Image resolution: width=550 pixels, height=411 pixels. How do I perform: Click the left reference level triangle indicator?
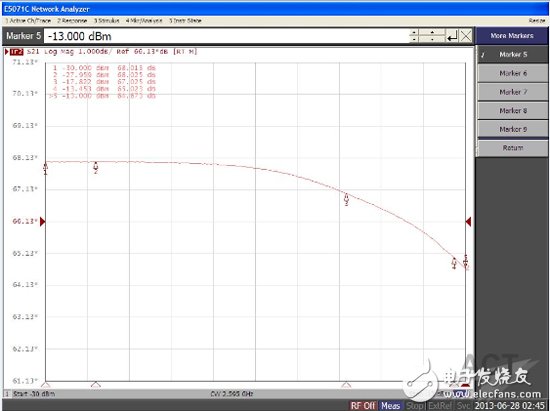pos(42,222)
